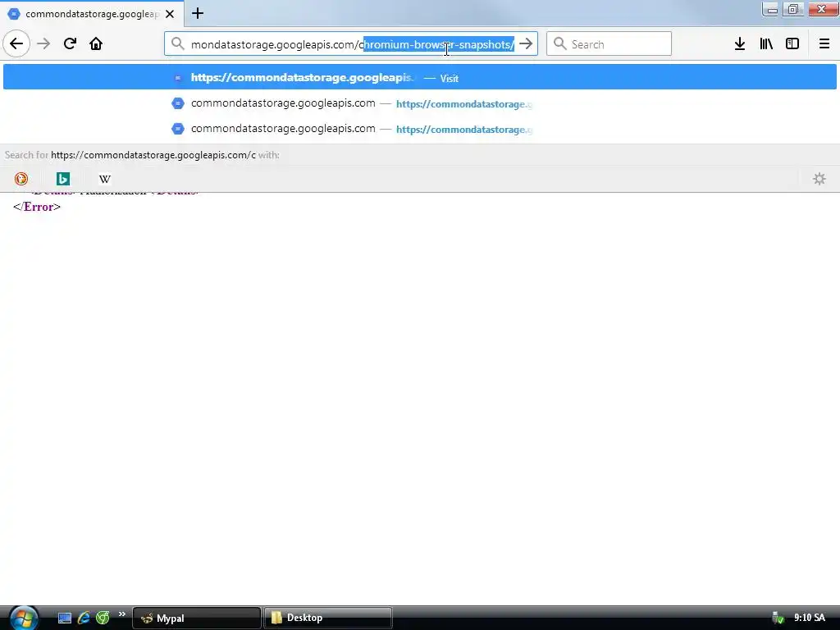Switch to the Desktop taskbar button
The image size is (840, 630).
pos(328,619)
